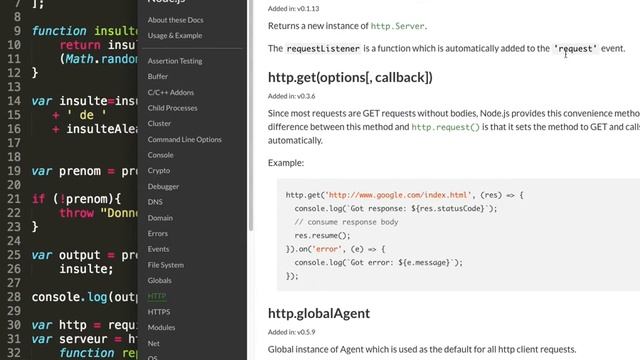The width and height of the screenshot is (640, 360).
Task: Go to the Errors documentation
Action: pyautogui.click(x=158, y=233)
